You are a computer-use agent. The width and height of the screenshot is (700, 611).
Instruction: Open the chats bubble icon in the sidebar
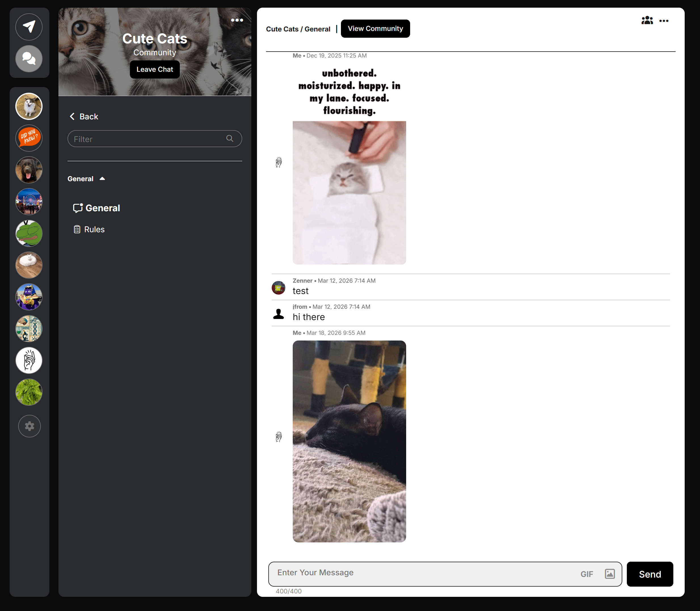coord(29,59)
